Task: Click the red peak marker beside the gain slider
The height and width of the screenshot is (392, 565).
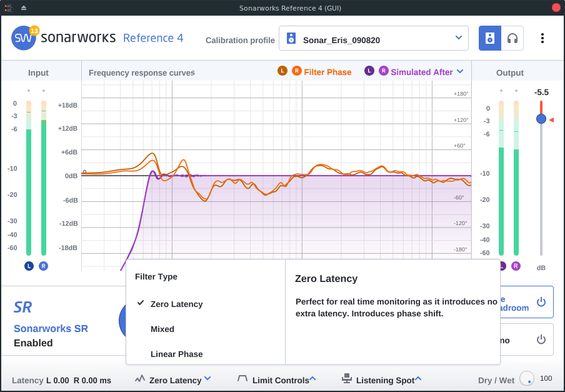Action: [x=551, y=120]
